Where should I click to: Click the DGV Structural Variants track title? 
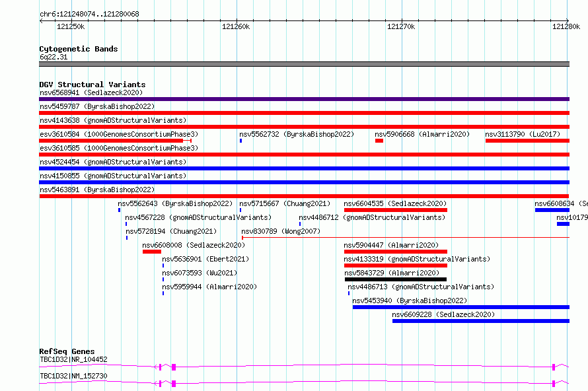tap(92, 85)
